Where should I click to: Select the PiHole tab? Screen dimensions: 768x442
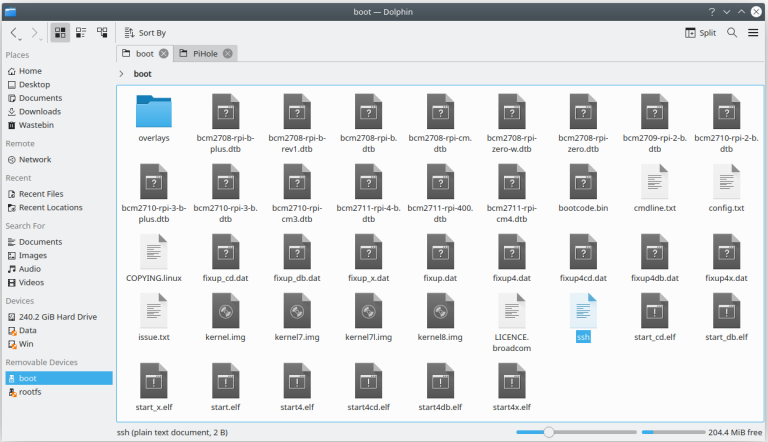pyautogui.click(x=205, y=53)
